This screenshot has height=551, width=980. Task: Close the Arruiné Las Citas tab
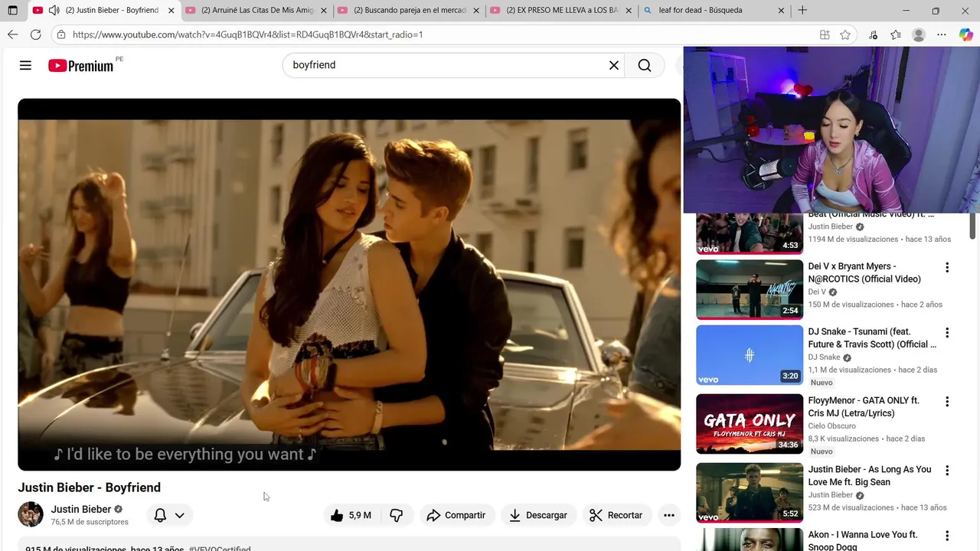click(324, 11)
